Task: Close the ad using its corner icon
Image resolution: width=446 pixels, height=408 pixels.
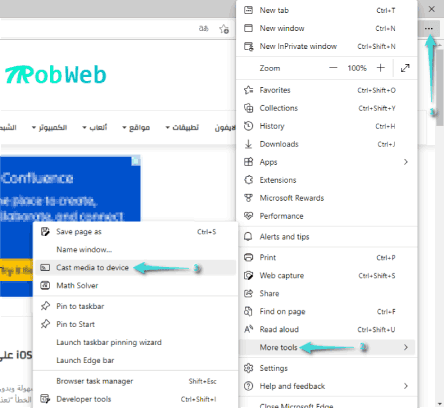Action: pyautogui.click(x=136, y=161)
